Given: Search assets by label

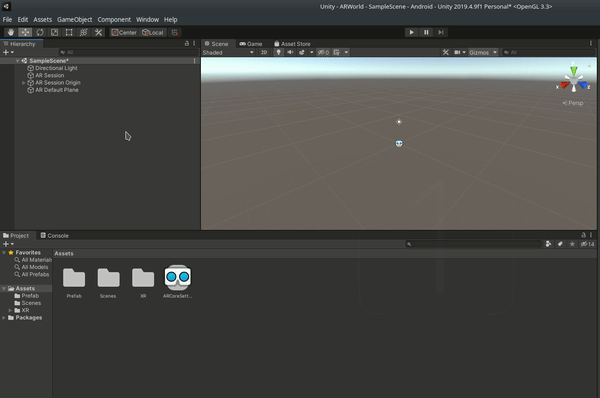Looking at the screenshot, I should point(560,244).
